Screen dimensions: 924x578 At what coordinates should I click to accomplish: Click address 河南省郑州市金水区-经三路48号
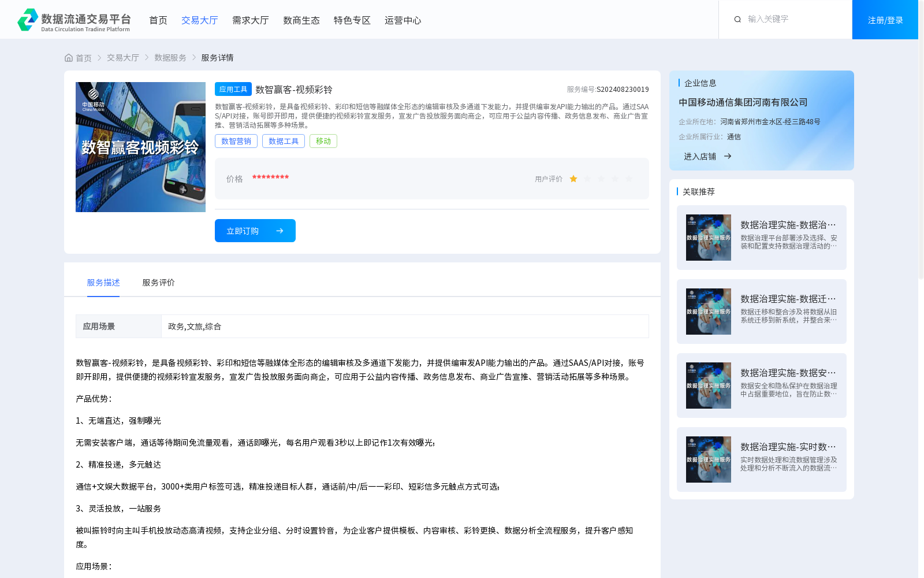pyautogui.click(x=770, y=122)
